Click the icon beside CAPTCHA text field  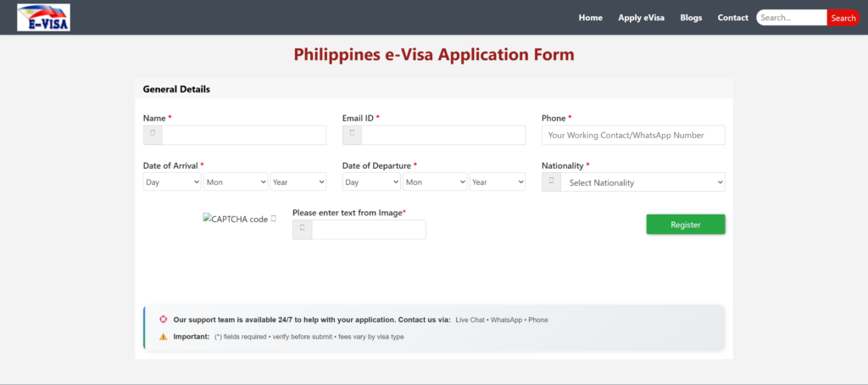tap(302, 229)
